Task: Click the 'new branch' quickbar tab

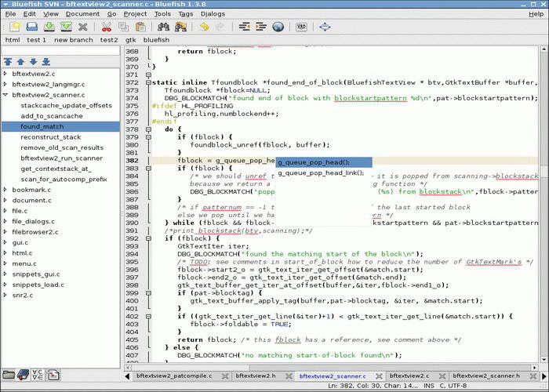Action: coord(74,39)
